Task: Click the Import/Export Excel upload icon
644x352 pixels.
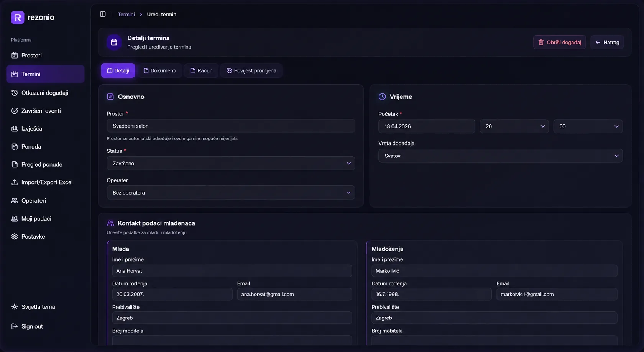Action: (15, 182)
